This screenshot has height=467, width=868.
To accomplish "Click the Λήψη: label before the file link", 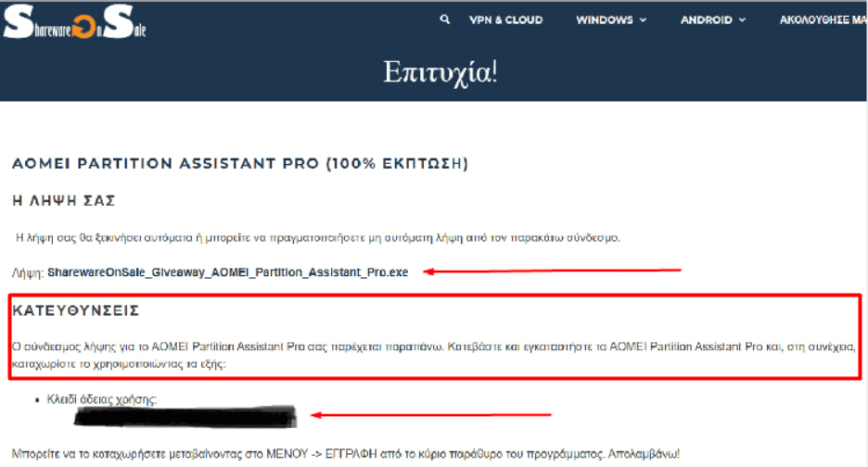I will coord(28,272).
